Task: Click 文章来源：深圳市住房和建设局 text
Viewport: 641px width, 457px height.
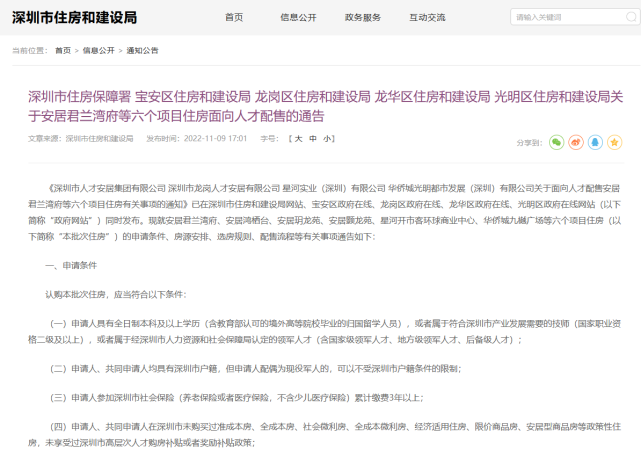Action: coord(81,139)
